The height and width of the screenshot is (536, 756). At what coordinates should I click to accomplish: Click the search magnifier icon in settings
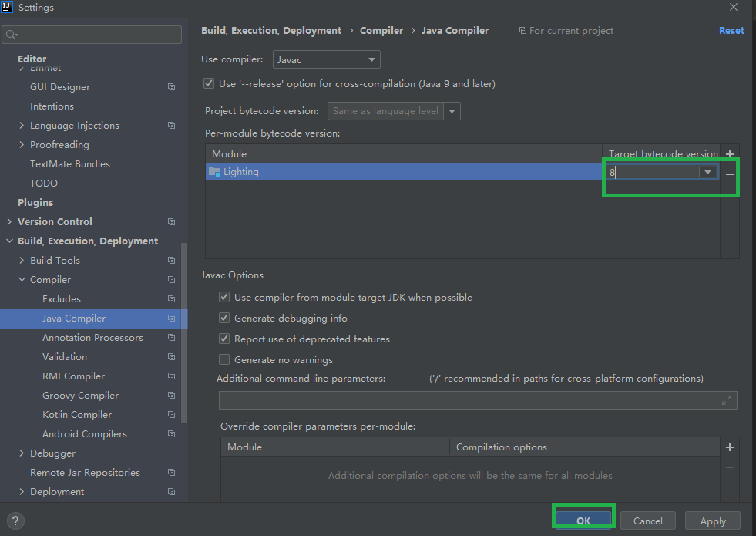click(x=12, y=35)
